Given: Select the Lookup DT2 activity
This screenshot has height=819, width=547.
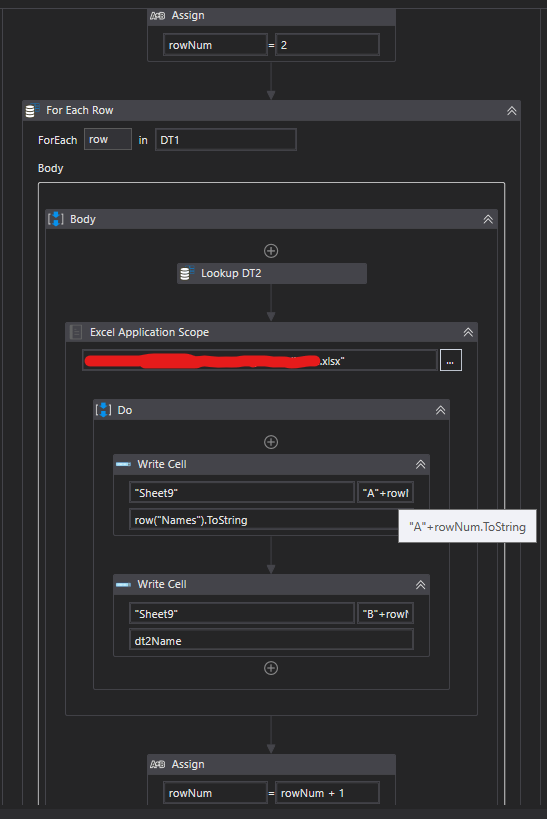Looking at the screenshot, I should click(x=272, y=273).
